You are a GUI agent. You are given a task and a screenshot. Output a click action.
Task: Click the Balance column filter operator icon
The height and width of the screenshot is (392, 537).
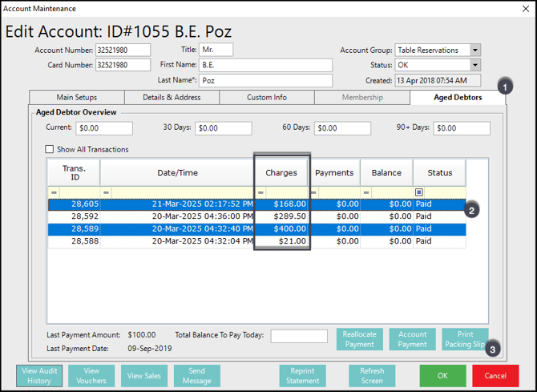(x=366, y=193)
